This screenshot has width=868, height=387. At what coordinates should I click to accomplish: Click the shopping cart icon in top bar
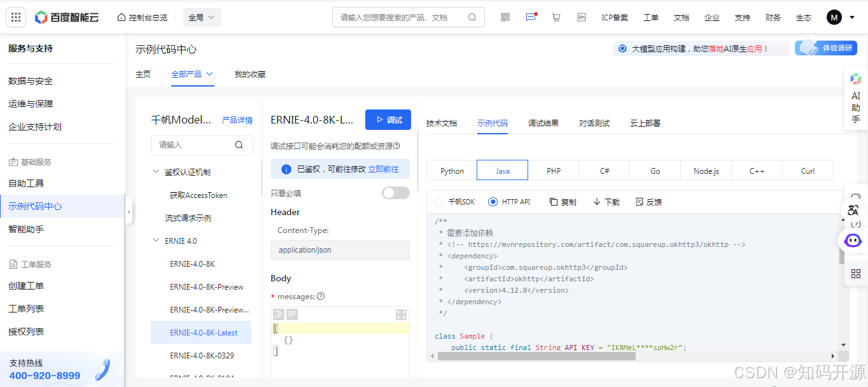(556, 17)
